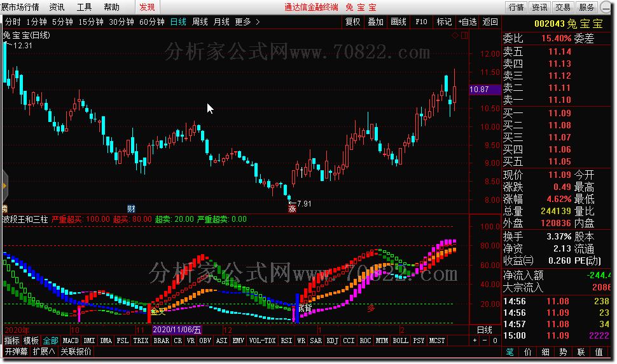The image size is (617, 364).
Task: Click the diamond icon above the price axis
Action: pyautogui.click(x=455, y=36)
